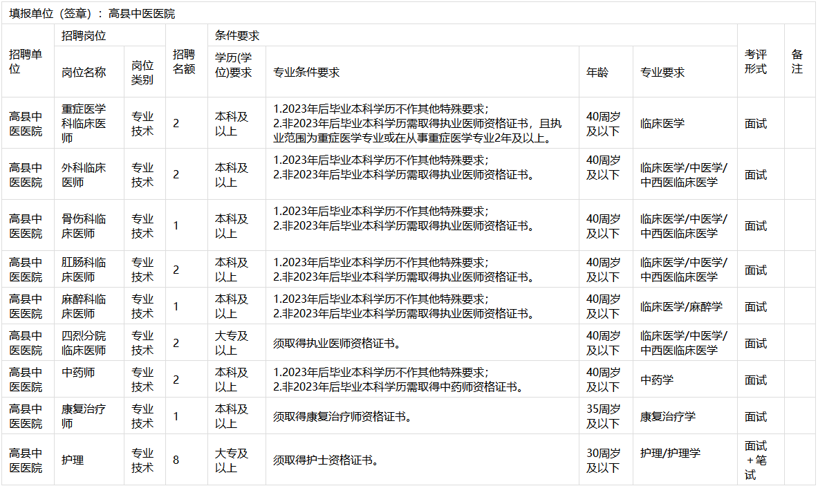The image size is (818, 504).
Task: Select the 中药师 position name cell
Action: point(78,373)
